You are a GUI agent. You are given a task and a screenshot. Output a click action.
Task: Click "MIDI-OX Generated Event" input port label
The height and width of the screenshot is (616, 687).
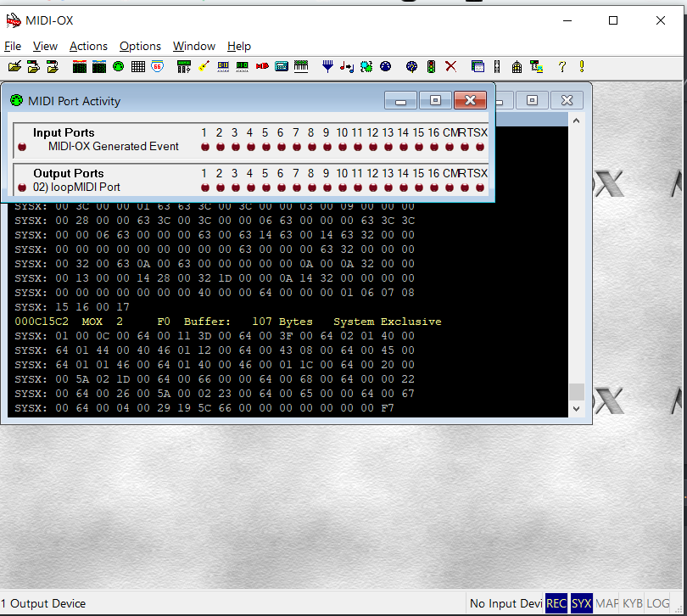[x=114, y=147]
